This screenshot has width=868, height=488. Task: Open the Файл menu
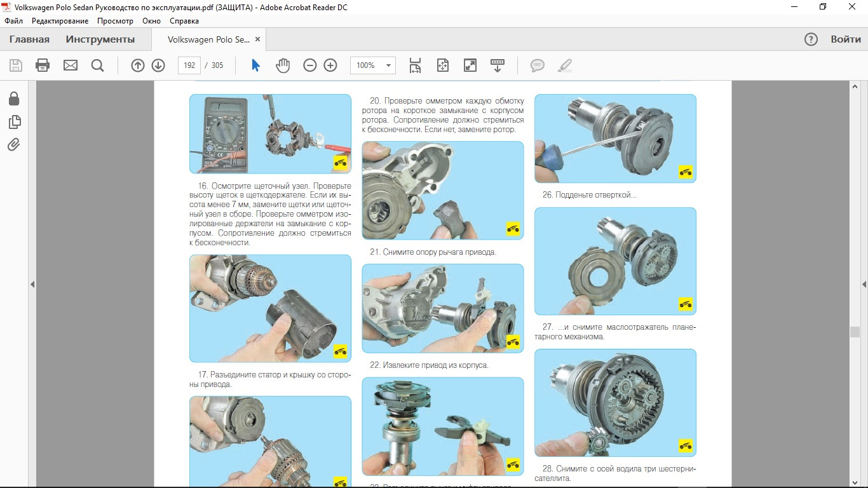point(13,21)
